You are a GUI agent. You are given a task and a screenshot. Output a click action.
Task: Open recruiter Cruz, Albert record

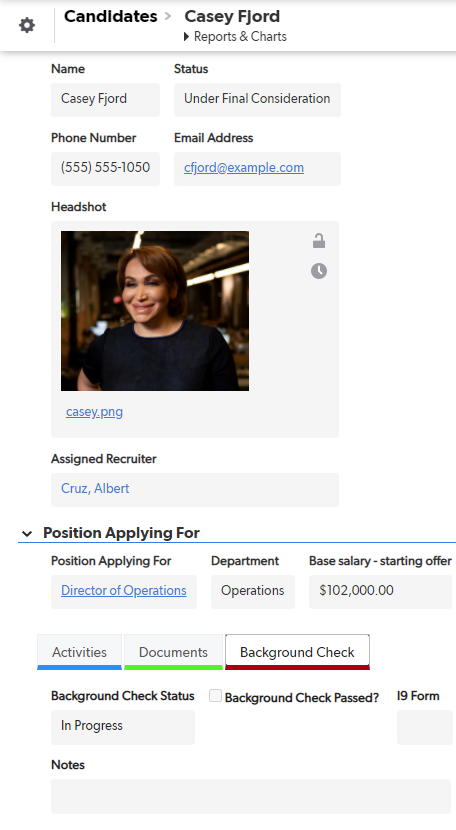(95, 489)
